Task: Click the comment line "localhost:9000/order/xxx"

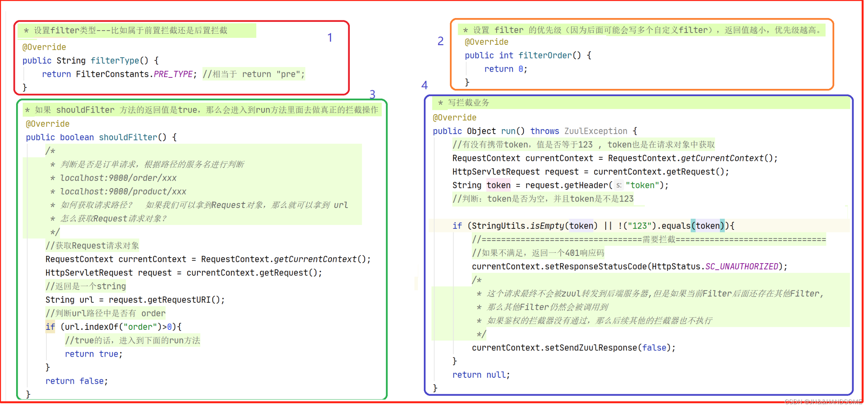Action: click(118, 178)
